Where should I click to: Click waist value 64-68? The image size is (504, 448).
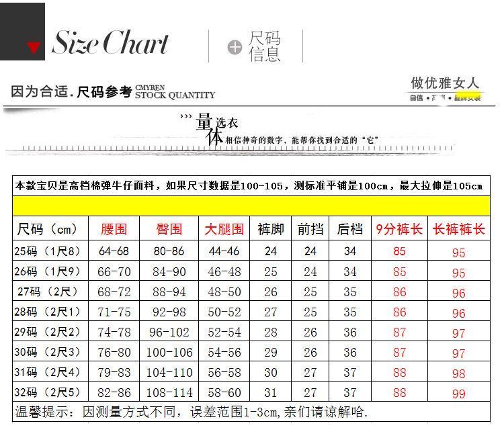[x=114, y=251]
